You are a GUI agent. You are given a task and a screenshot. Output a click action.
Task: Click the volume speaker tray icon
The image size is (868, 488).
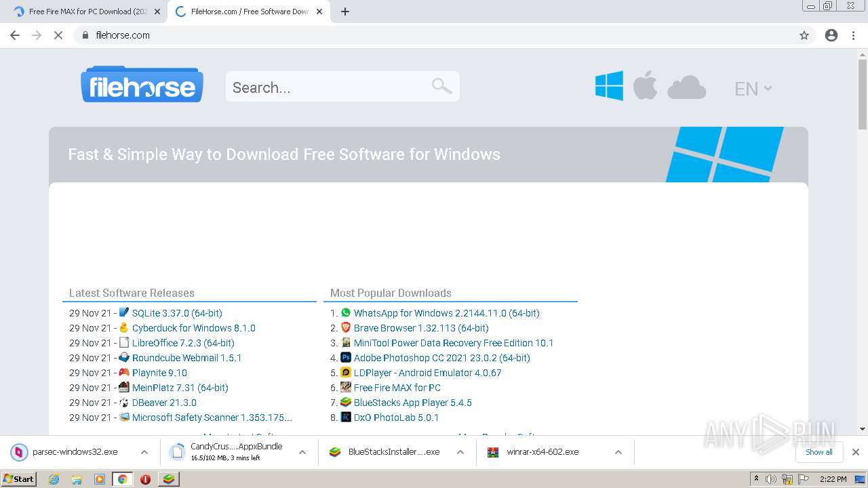click(771, 479)
